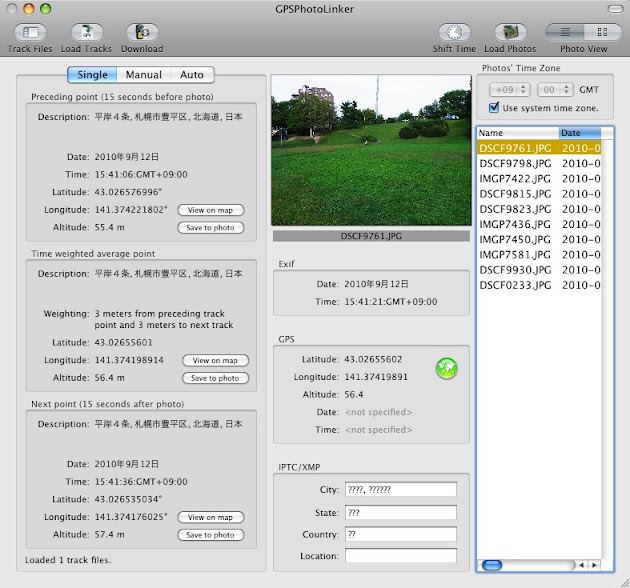Click the Load Tracks icon
Image resolution: width=630 pixels, height=588 pixels.
[x=86, y=34]
